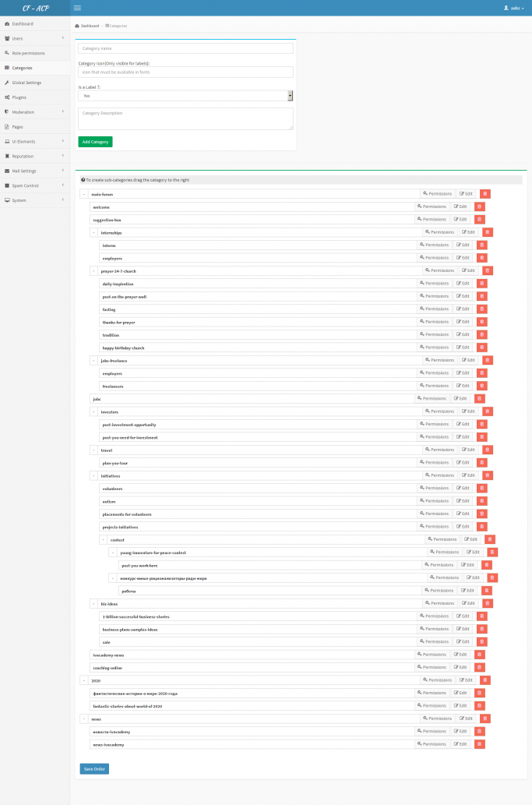532x805 pixels.
Task: Open the 'Is a Label' dropdown
Action: (185, 96)
